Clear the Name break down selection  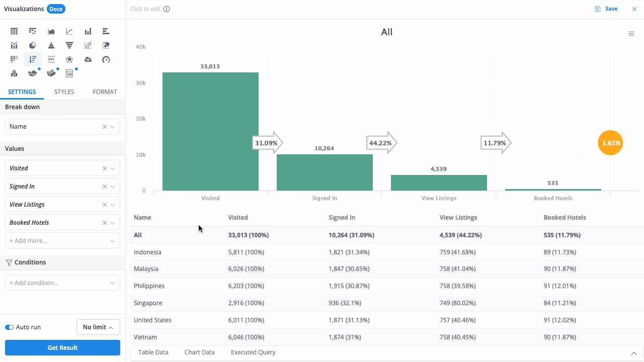point(105,127)
